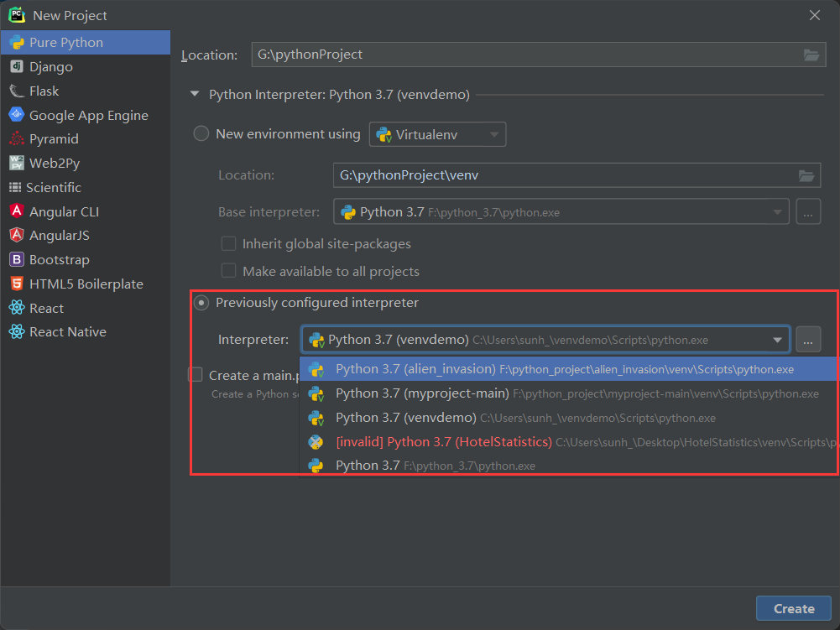
Task: Open Virtualenv environment type dropdown
Action: pyautogui.click(x=437, y=134)
